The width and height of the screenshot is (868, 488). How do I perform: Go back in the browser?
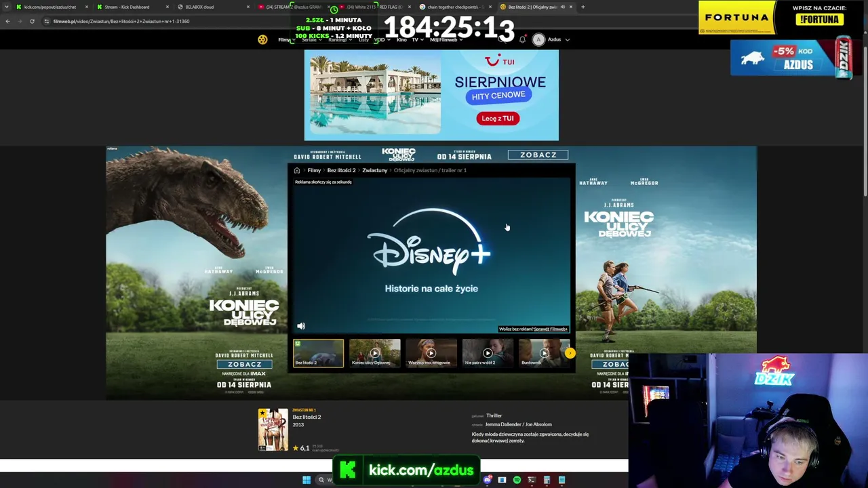(7, 21)
